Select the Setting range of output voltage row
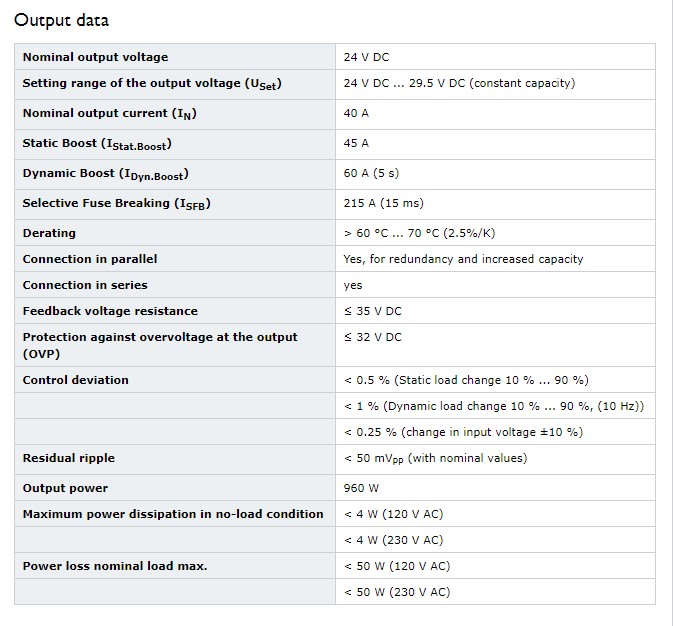Screen dimensions: 673x626 click(x=335, y=85)
